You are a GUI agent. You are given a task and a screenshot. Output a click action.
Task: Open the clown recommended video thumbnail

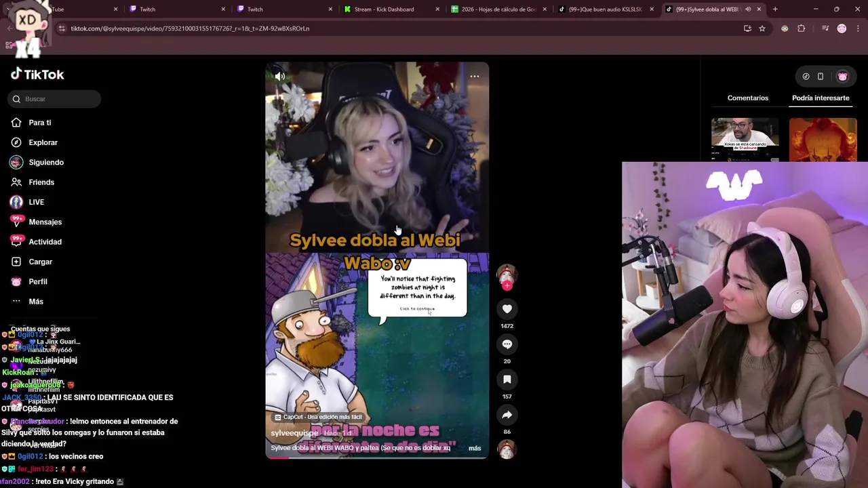click(x=823, y=140)
